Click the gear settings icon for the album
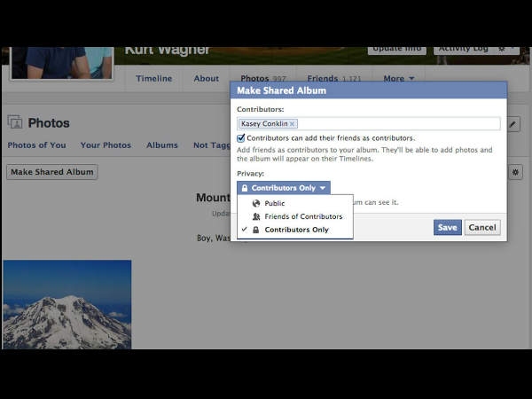 click(515, 172)
